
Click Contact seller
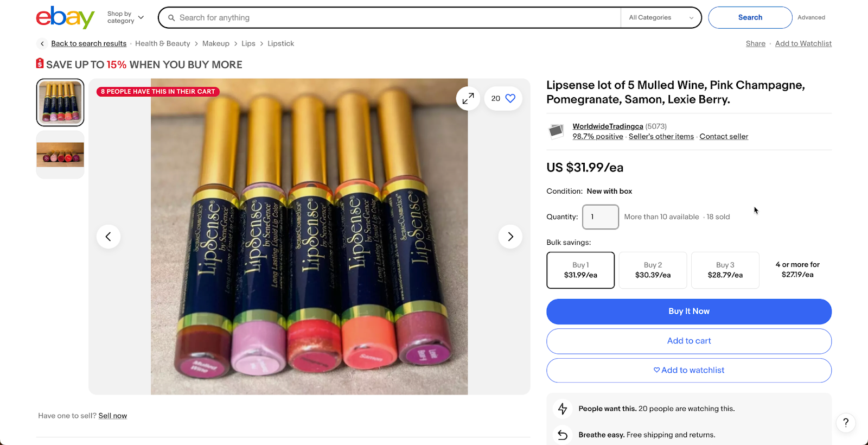click(724, 137)
